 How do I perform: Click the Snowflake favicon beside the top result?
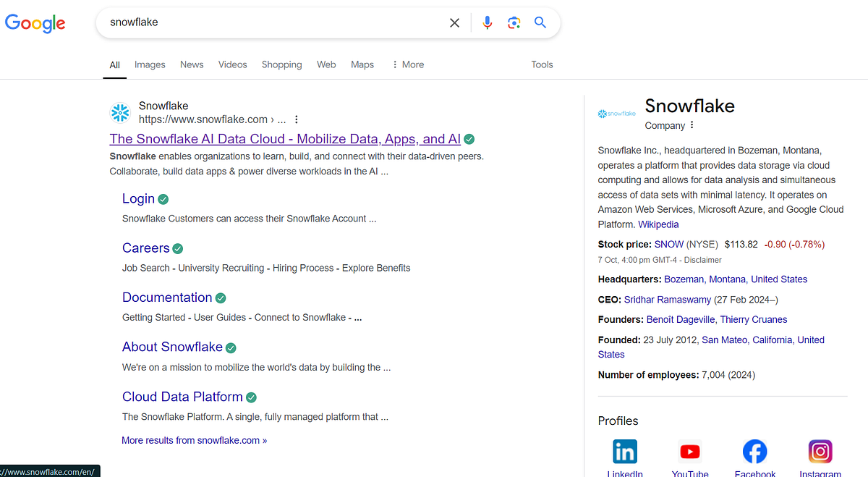(x=119, y=113)
